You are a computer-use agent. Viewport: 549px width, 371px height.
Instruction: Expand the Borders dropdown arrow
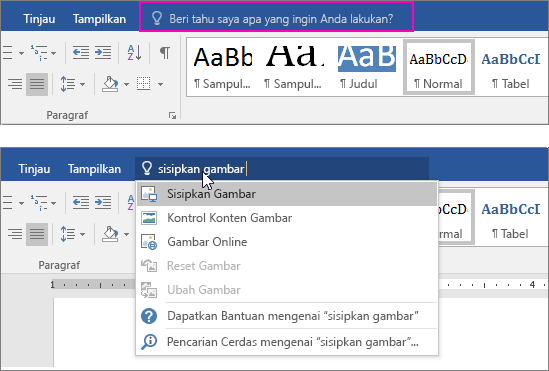click(x=160, y=84)
